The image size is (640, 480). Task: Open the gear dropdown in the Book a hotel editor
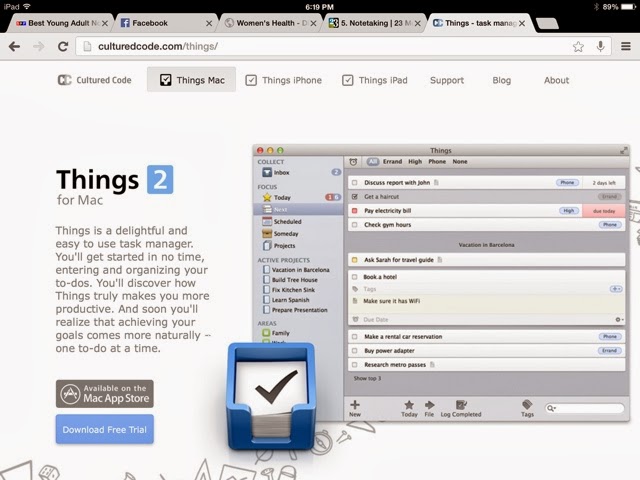coord(619,320)
